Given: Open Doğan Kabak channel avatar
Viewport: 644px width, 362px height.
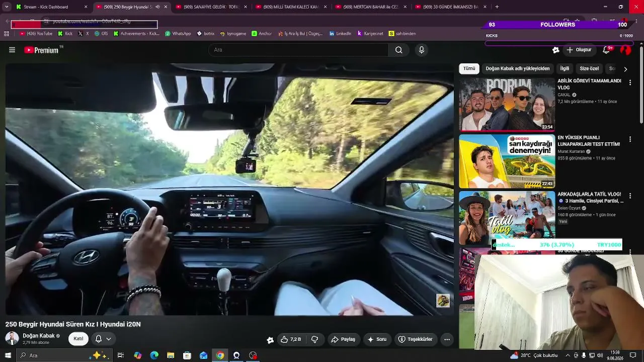Looking at the screenshot, I should click(12, 338).
